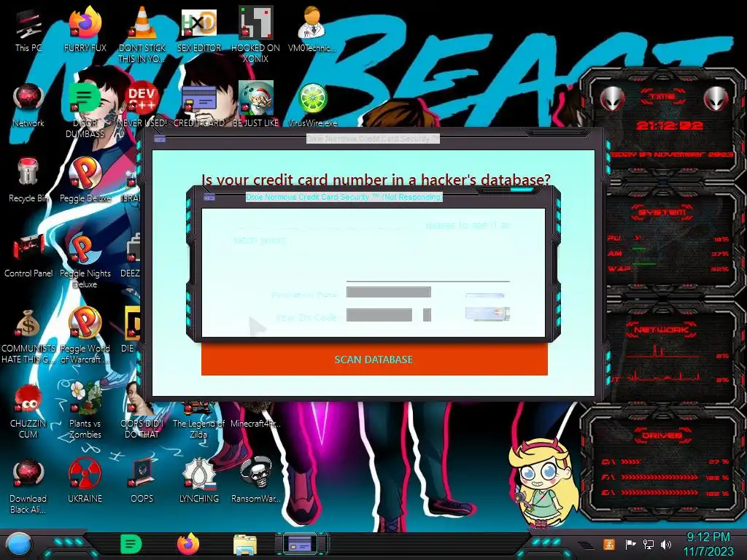This screenshot has height=560, width=747.
Task: Open the green DIFOR DUMBASS shortcut
Action: 85,109
